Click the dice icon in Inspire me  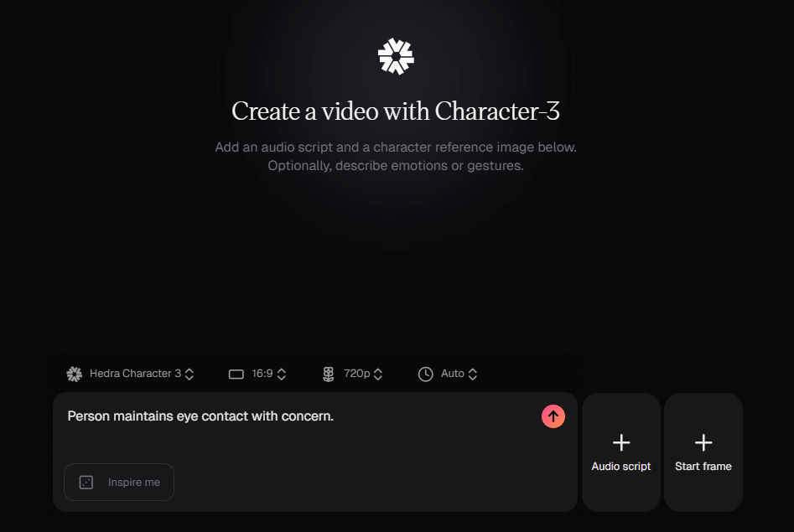(x=86, y=482)
